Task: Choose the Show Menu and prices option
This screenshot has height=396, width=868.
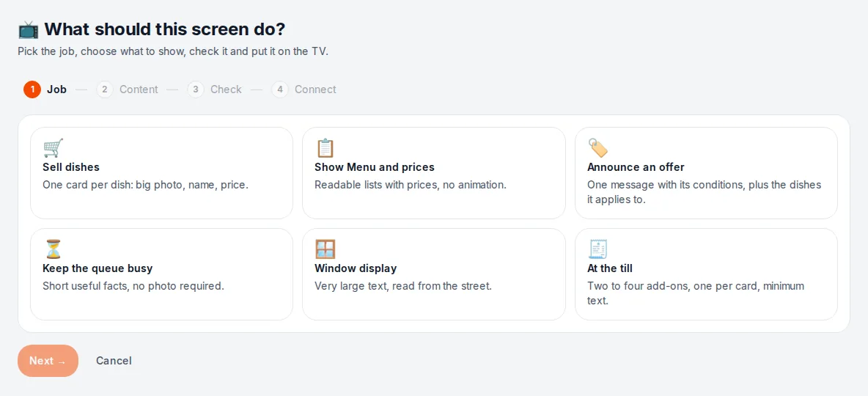Action: coord(434,173)
